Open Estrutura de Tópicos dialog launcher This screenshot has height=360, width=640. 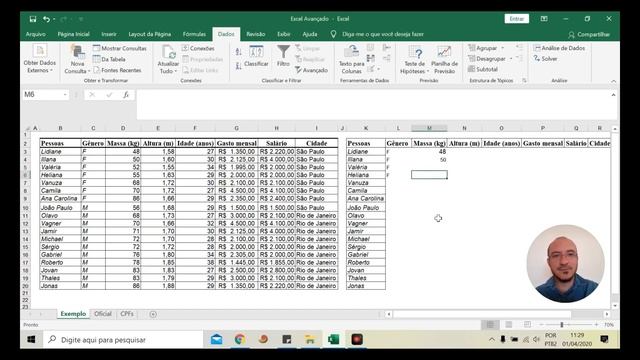(x=524, y=80)
